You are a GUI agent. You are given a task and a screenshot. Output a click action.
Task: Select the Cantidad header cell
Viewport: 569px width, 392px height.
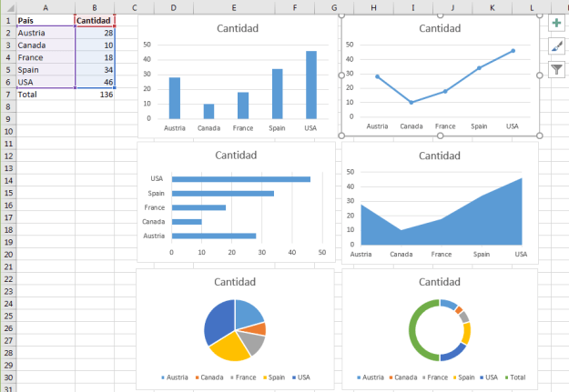95,19
